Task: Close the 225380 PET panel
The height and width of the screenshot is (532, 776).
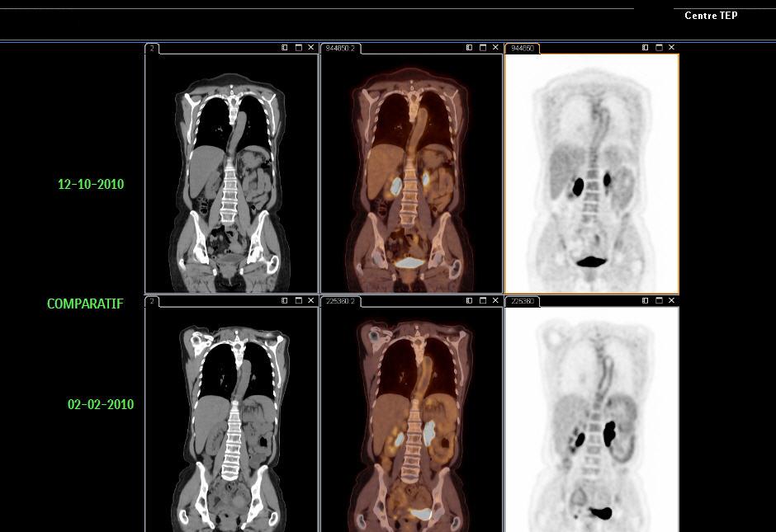Action: click(672, 300)
